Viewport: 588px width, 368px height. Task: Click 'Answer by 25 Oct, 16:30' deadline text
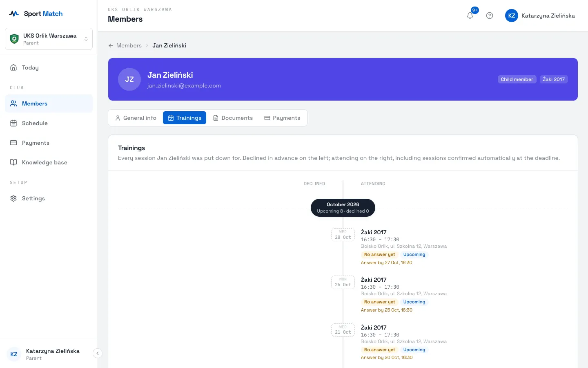[x=387, y=310]
